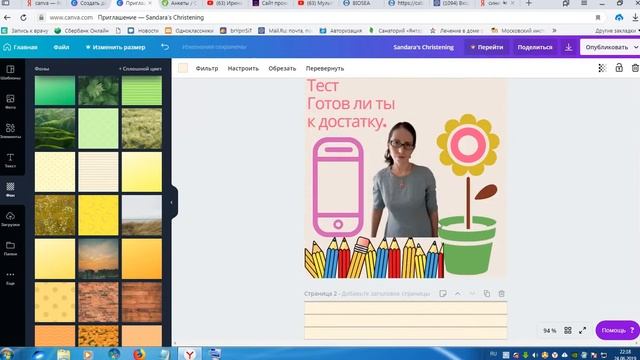This screenshot has height=360, width=640.
Task: Click Сплошной цвет solid color link
Action: tap(140, 69)
